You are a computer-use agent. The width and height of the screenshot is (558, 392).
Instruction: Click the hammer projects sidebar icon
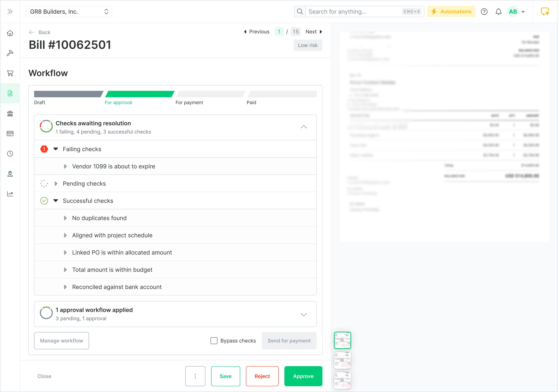10,53
